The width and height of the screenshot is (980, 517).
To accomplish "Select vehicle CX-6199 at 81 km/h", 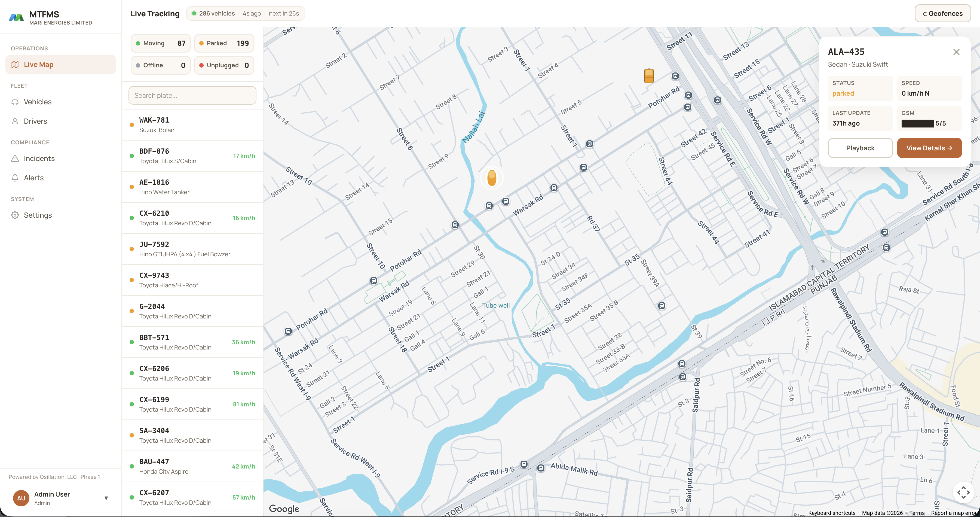I will click(x=192, y=404).
